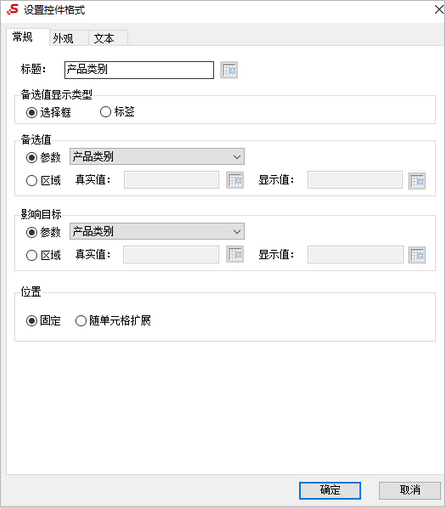Click the 确定 button
Screen dimensions: 445x507
tap(330, 490)
